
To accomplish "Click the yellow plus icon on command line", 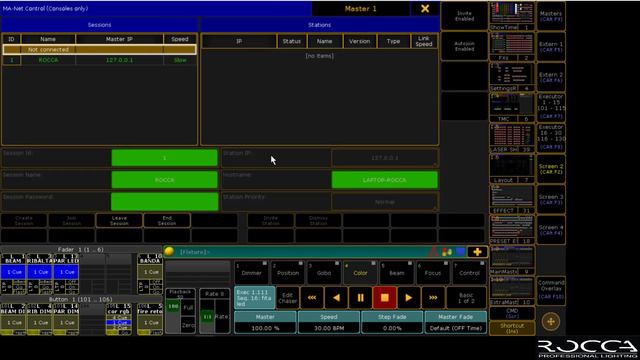I will click(x=477, y=252).
